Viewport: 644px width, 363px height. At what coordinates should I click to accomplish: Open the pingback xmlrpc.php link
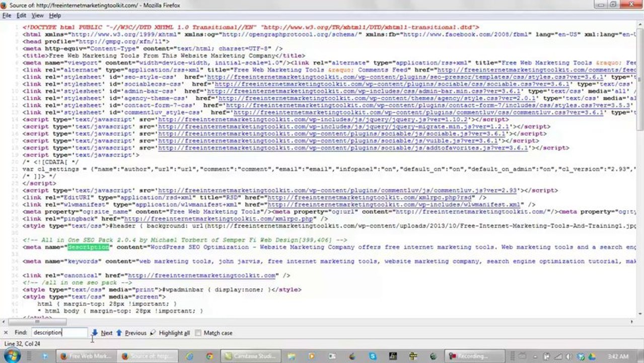[219, 219]
